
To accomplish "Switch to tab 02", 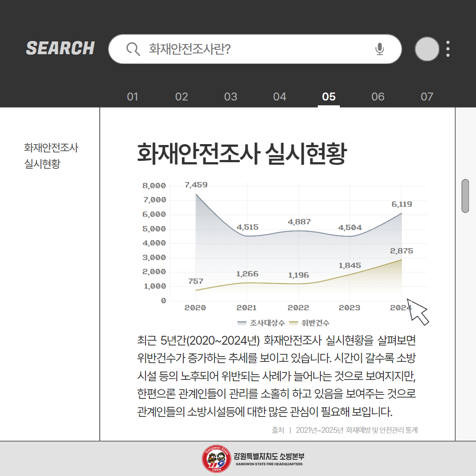I will tap(182, 97).
